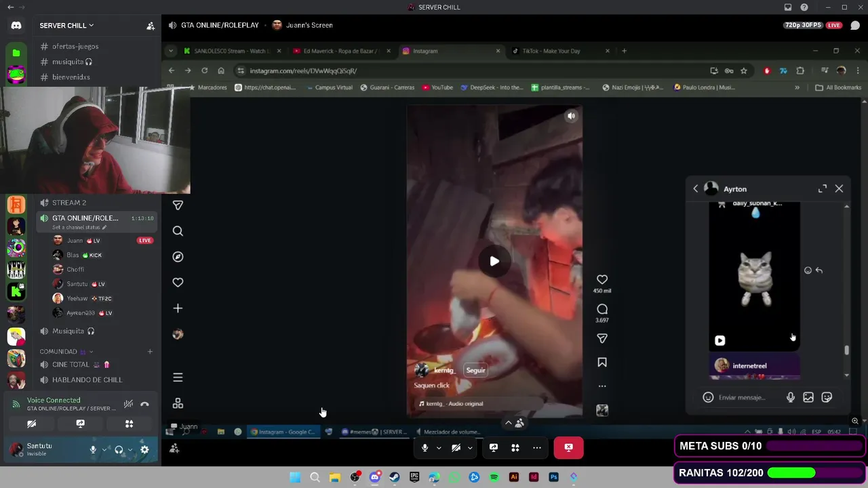
Task: Follow kerntg_ via Seguir button
Action: click(x=475, y=370)
